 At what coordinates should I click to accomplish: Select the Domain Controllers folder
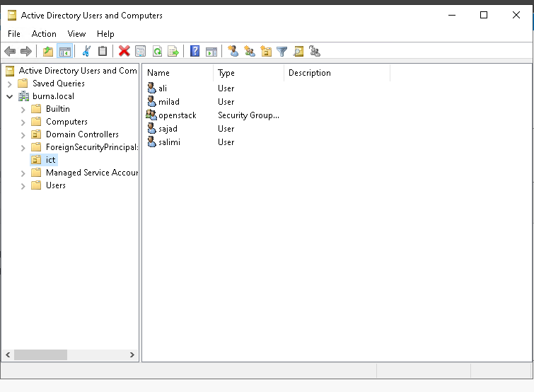[81, 134]
